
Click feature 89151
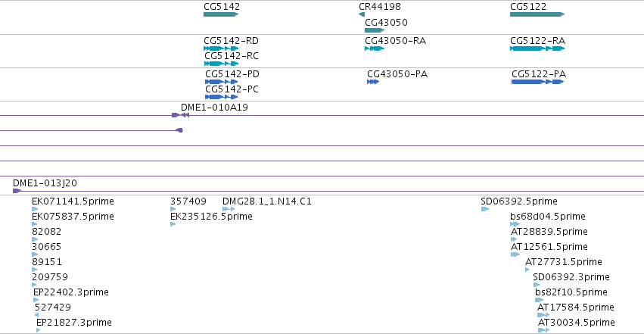(46, 262)
